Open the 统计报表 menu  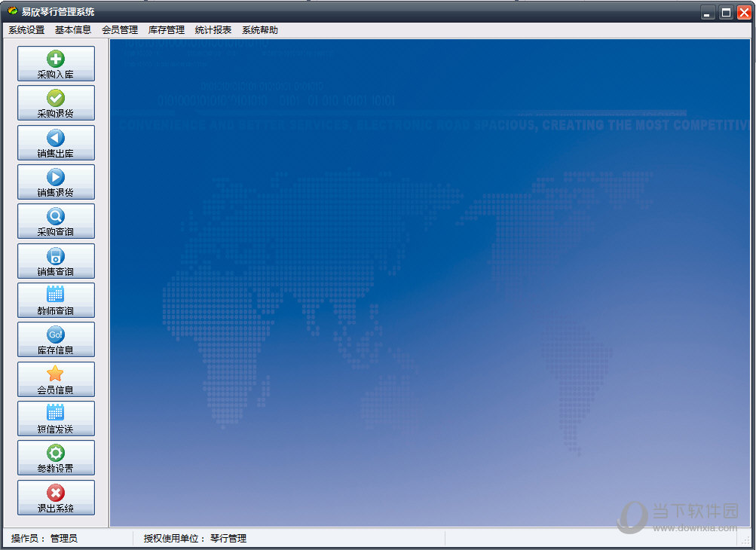(x=213, y=30)
